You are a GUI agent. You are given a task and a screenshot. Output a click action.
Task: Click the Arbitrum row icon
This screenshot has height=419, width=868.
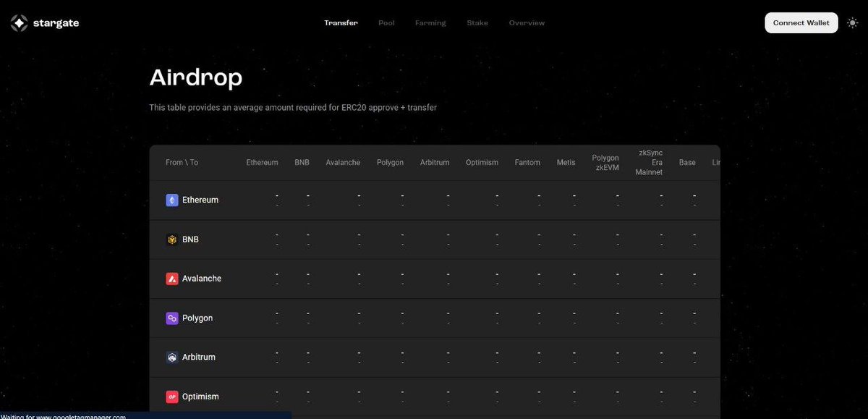tap(172, 357)
